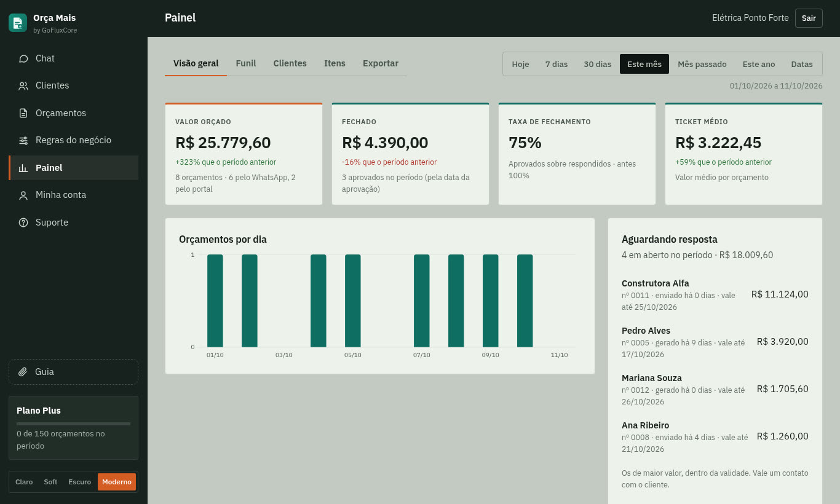
Task: Open the Clientes tab in the panel
Action: (290, 63)
